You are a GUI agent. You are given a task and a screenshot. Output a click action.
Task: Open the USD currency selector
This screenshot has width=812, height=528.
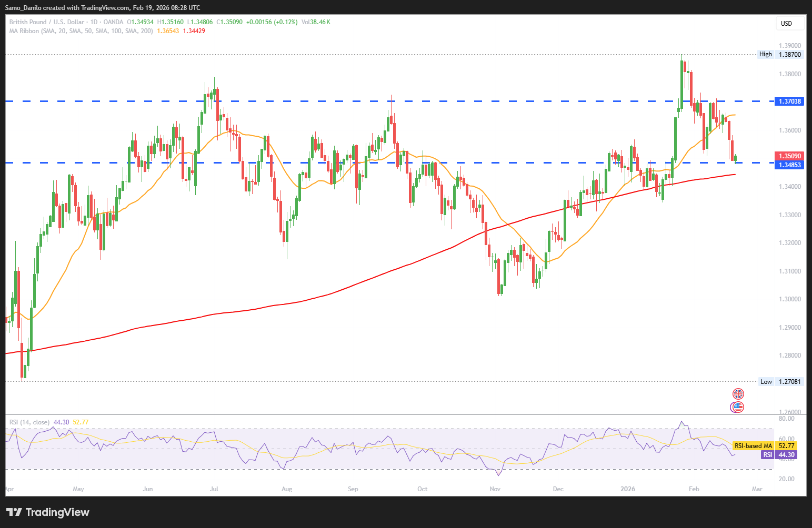pyautogui.click(x=790, y=24)
